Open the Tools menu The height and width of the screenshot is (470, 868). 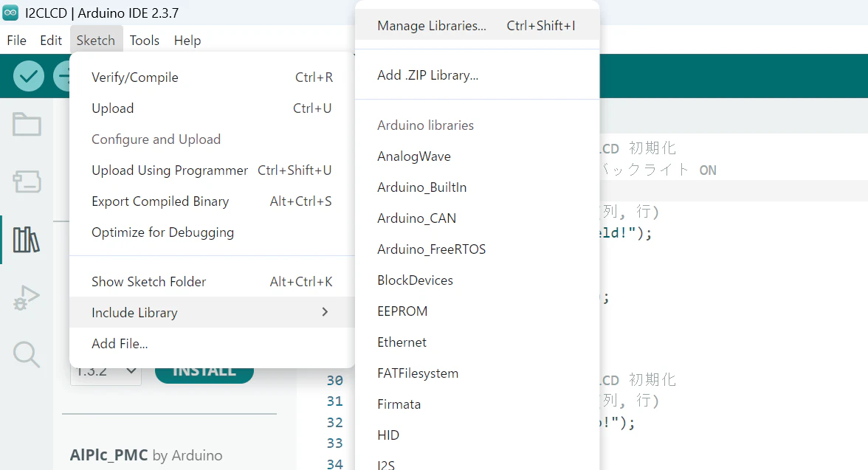tap(145, 41)
